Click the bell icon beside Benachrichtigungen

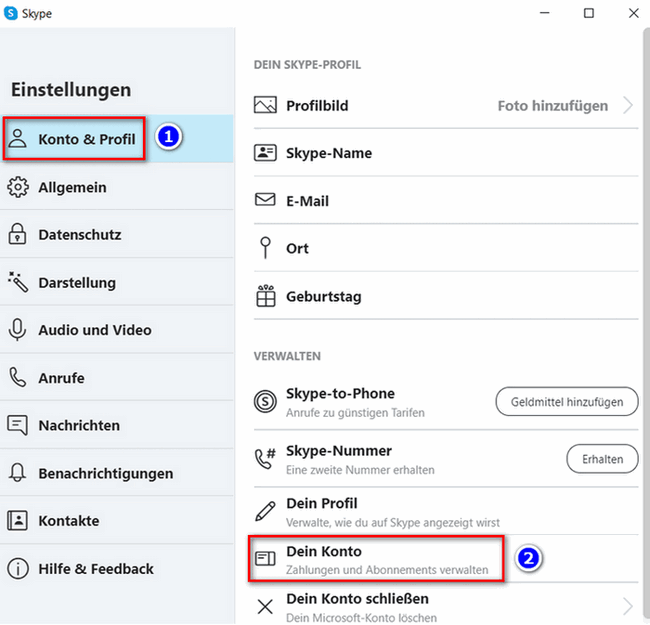(17, 473)
